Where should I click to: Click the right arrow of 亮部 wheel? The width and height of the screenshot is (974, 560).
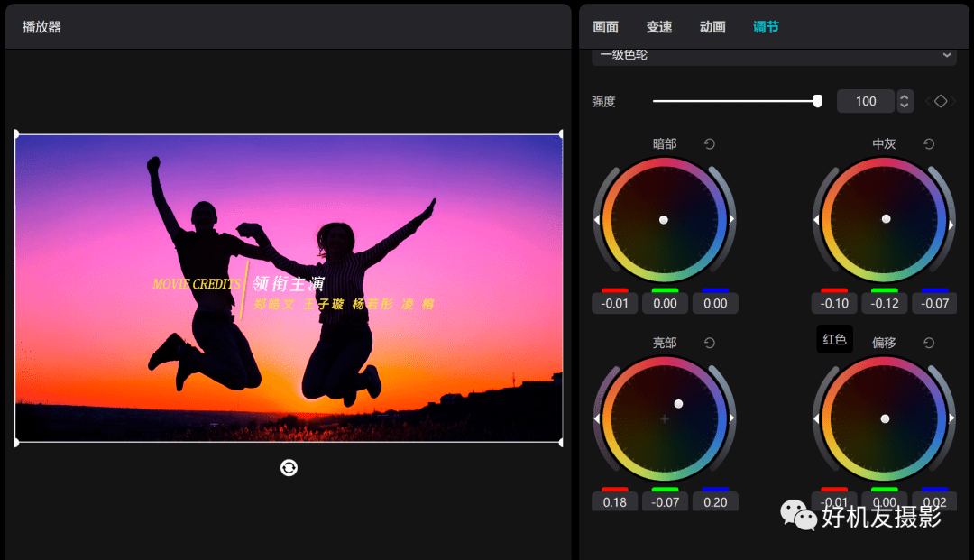[x=731, y=418]
